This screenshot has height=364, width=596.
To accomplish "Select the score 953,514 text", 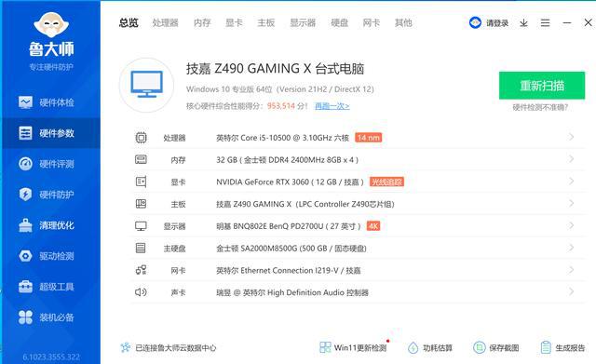I will [281, 105].
